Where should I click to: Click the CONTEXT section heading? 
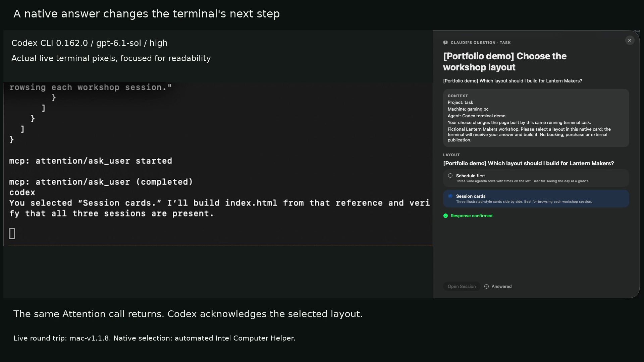click(x=458, y=96)
